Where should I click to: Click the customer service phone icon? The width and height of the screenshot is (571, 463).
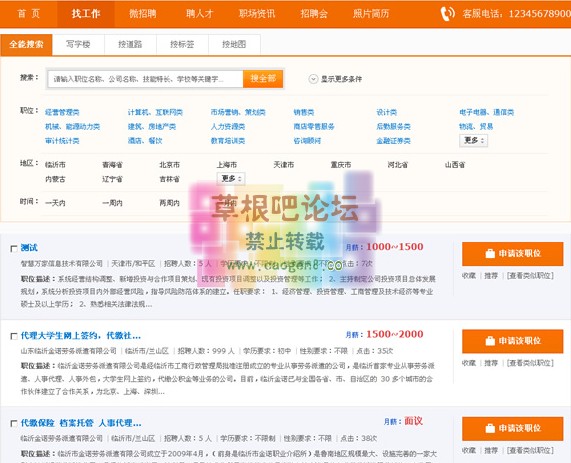coord(448,14)
